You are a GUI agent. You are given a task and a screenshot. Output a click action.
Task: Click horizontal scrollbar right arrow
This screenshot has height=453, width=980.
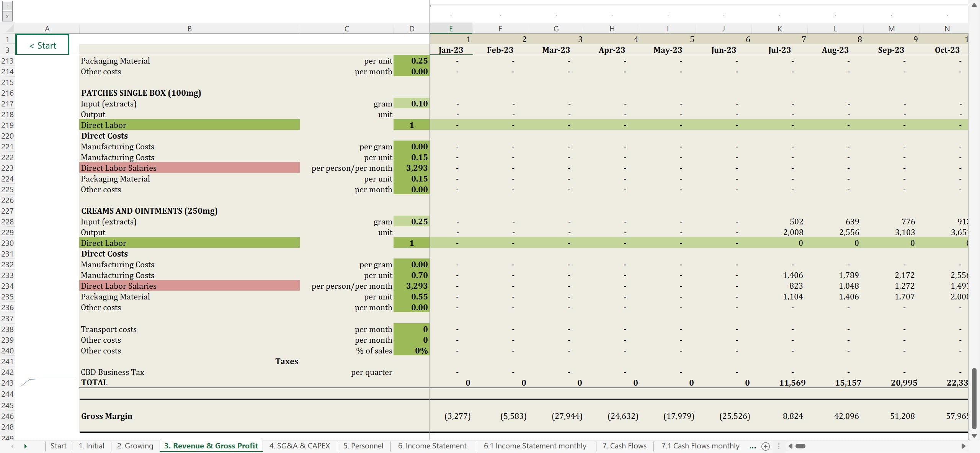coord(963,446)
